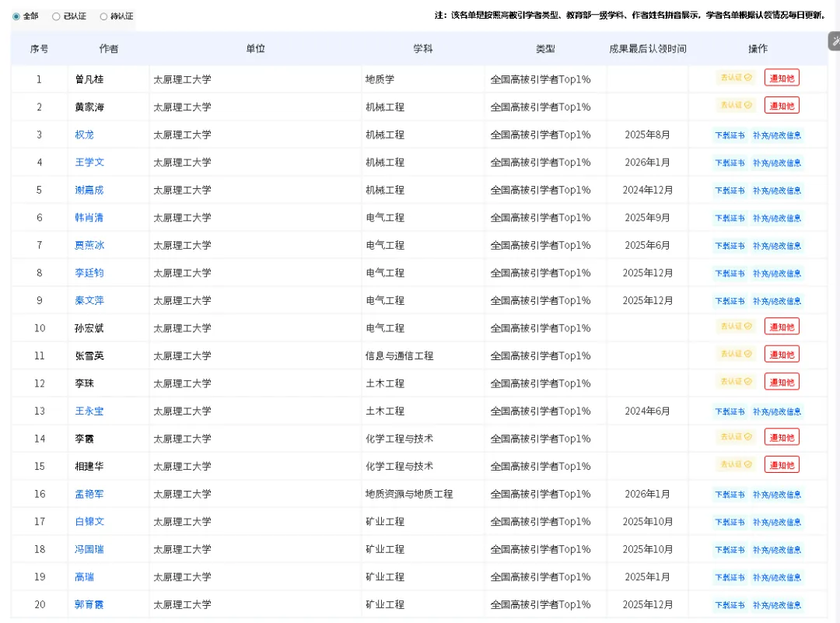Open author link 白锦文
This screenshot has width=840, height=623.
click(x=89, y=522)
